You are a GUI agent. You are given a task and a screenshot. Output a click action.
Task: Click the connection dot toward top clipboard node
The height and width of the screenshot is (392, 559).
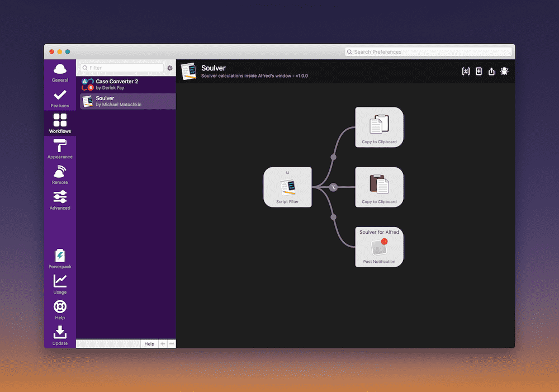(x=333, y=157)
